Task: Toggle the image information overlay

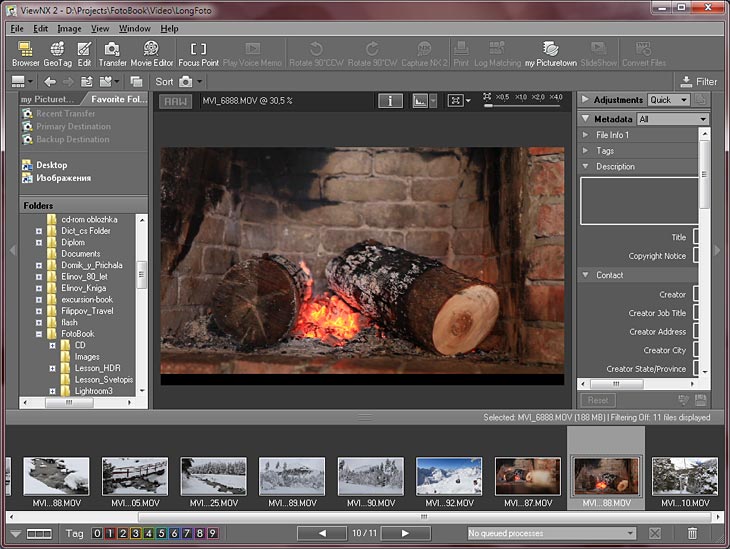Action: pyautogui.click(x=390, y=101)
